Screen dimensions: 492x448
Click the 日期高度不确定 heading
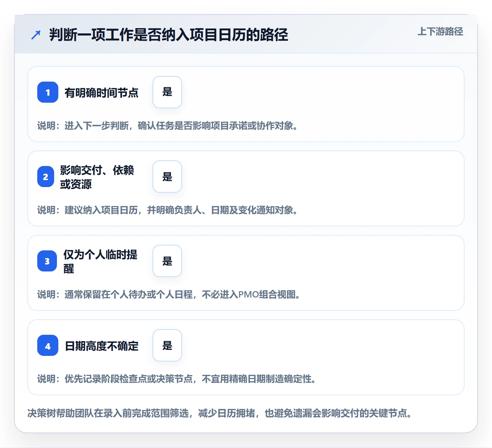pos(102,346)
